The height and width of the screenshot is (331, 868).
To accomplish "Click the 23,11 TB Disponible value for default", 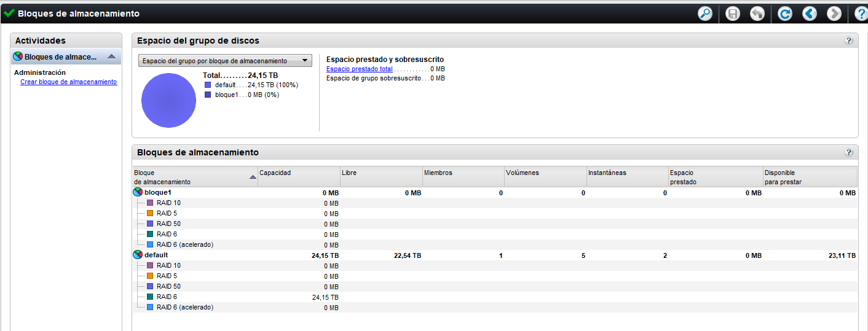I will coord(842,255).
